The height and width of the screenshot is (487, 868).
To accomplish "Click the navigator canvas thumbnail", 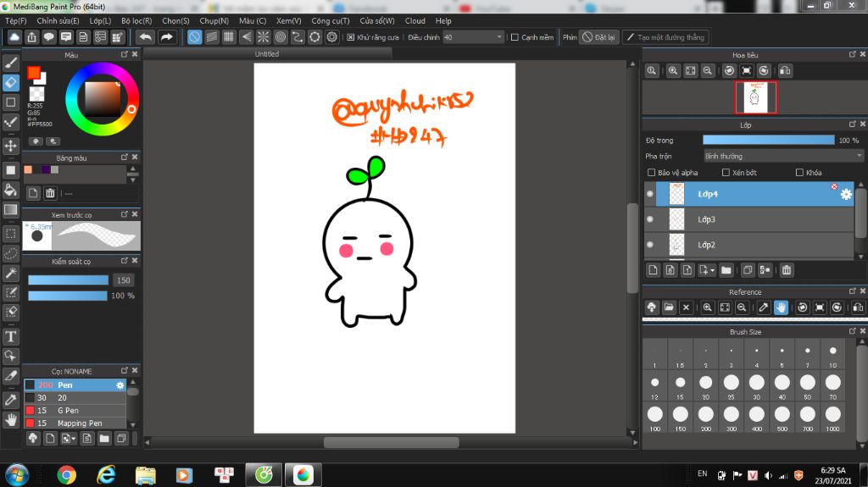I will [x=755, y=97].
